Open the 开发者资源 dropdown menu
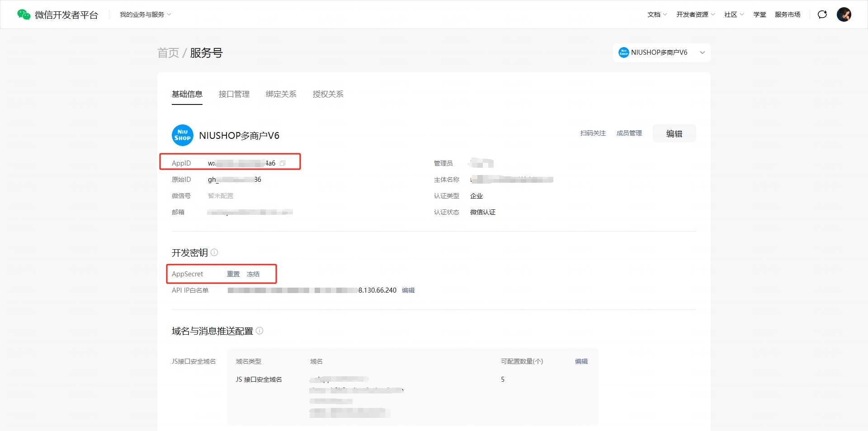Viewport: 868px width, 431px height. click(x=695, y=14)
